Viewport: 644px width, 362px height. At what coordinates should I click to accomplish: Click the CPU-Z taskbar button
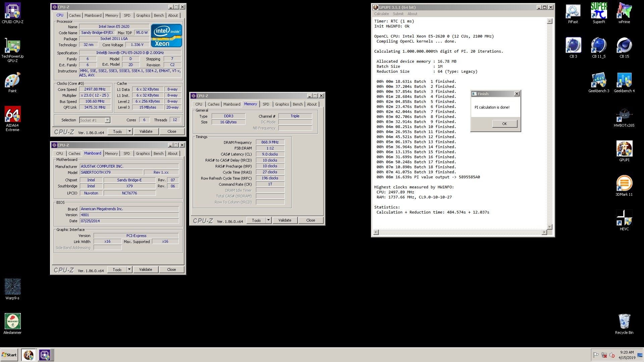click(x=45, y=355)
